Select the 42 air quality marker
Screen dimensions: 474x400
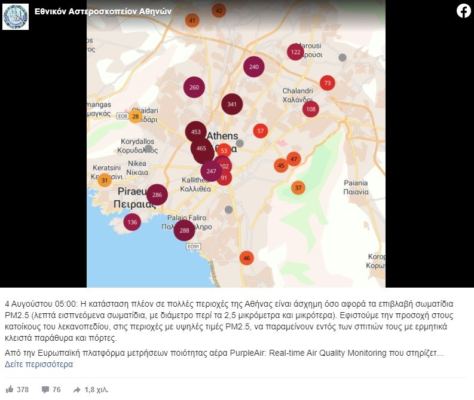219,11
